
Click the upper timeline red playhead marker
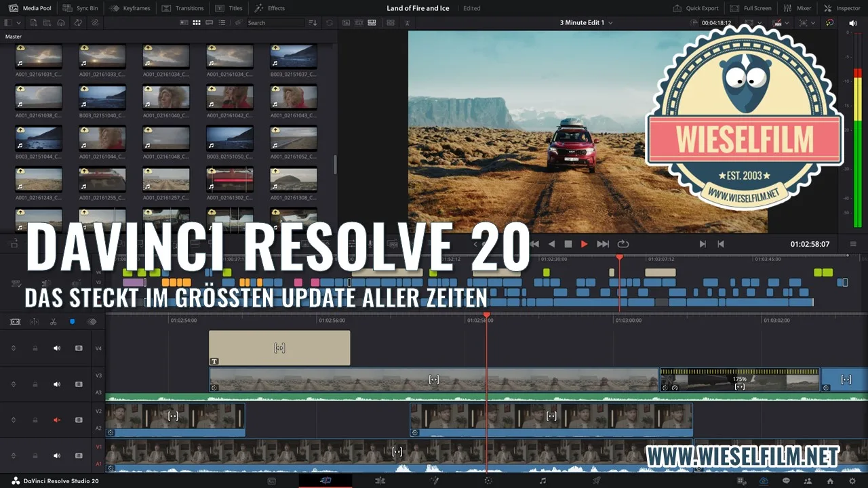click(619, 258)
